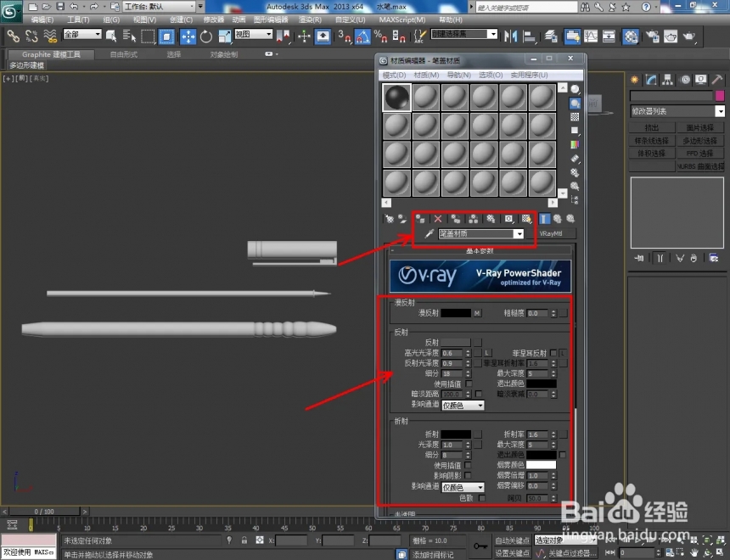
Task: Switch to Graphite 建模工具 tab
Action: tap(51, 54)
